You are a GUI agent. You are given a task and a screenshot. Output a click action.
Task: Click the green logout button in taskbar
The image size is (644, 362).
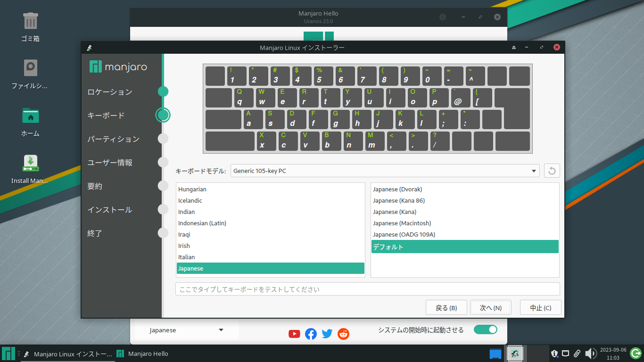pos(636,353)
